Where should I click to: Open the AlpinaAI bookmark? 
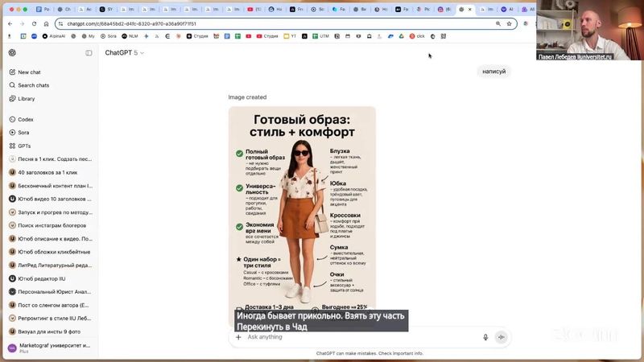[54, 36]
